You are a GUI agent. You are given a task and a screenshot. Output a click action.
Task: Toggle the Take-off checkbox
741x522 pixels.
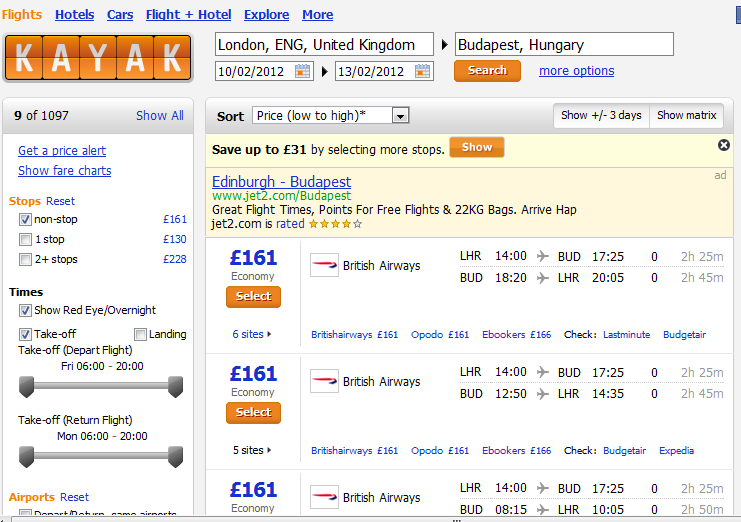[25, 334]
